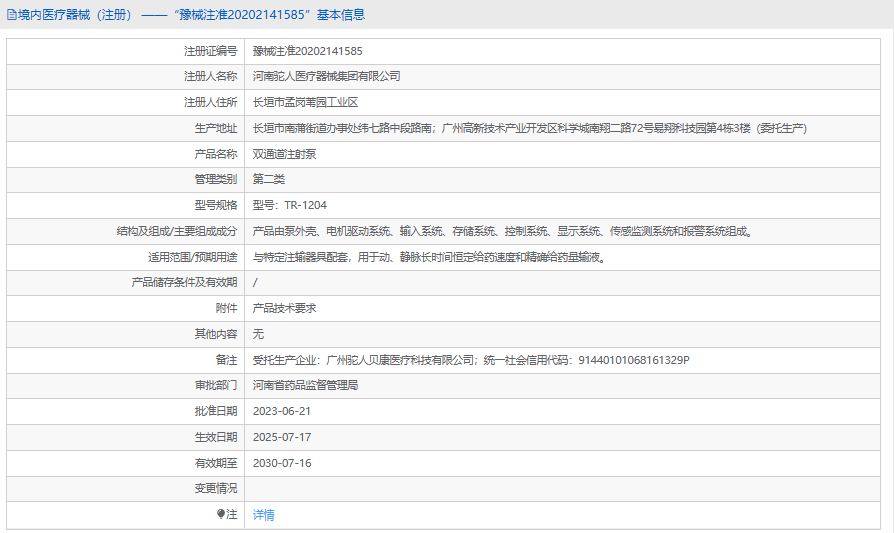Click the lightbulb icon beside 注 label
The height and width of the screenshot is (533, 894).
pos(221,514)
